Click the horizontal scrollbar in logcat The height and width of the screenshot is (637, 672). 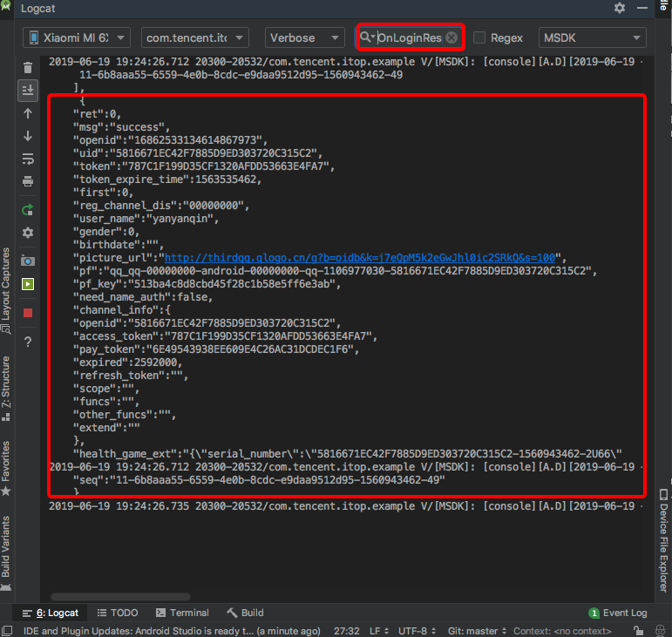[x=120, y=597]
